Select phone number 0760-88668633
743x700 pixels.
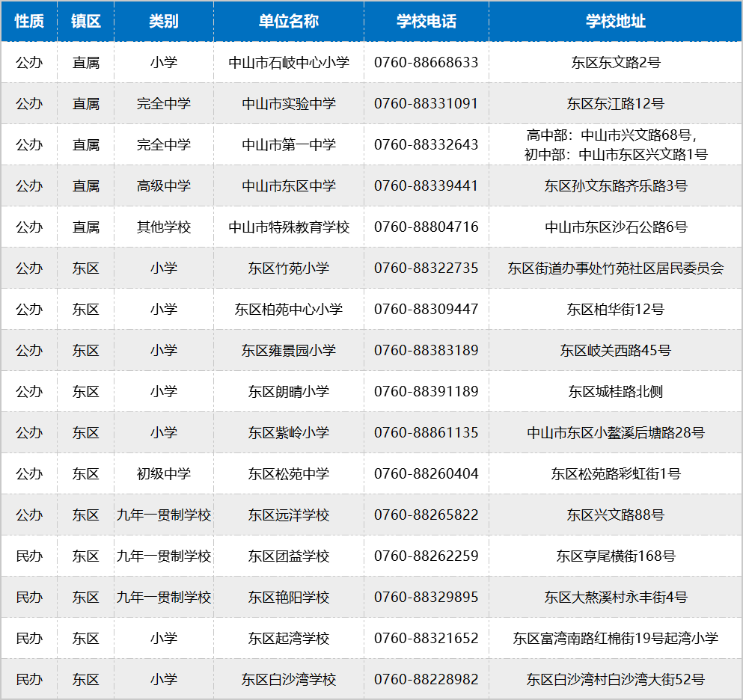tap(426, 63)
